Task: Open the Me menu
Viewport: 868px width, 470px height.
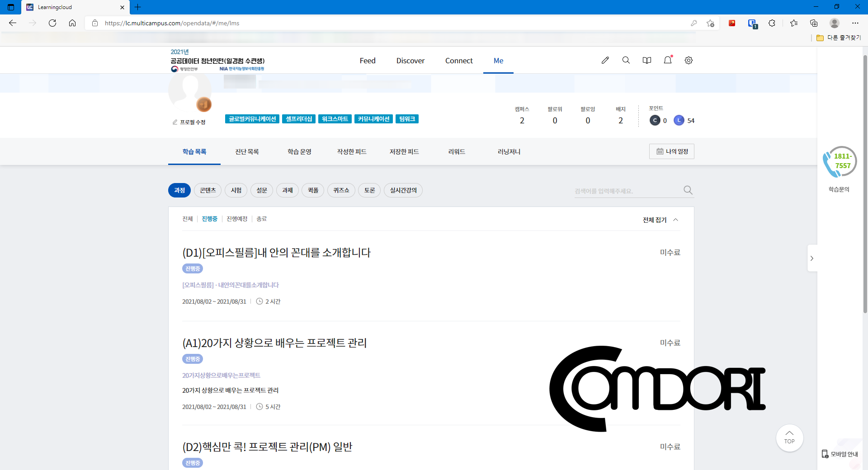Action: [x=498, y=61]
